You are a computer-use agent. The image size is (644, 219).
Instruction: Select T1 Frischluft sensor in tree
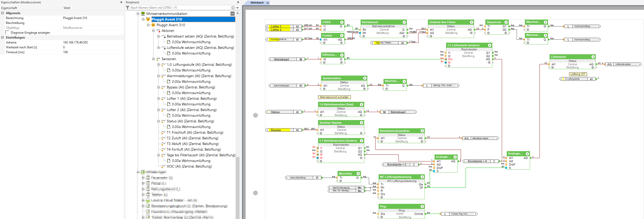(195, 133)
